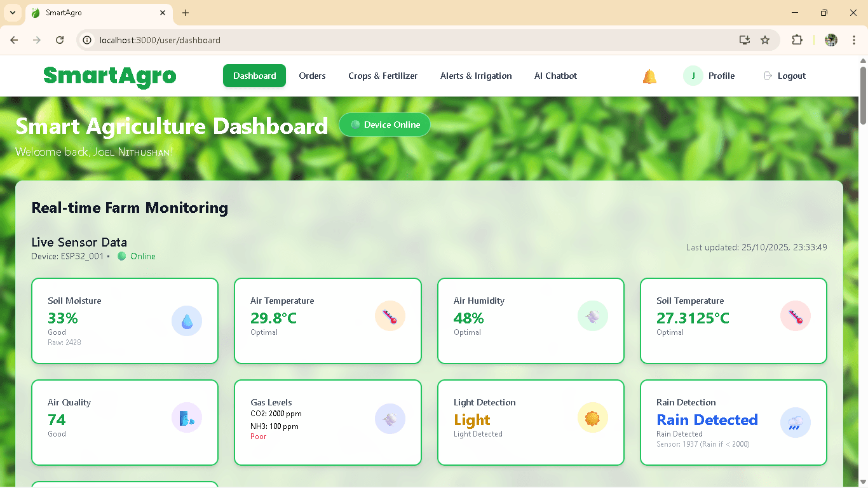Click the air quality icon
This screenshot has width=868, height=488.
click(187, 417)
